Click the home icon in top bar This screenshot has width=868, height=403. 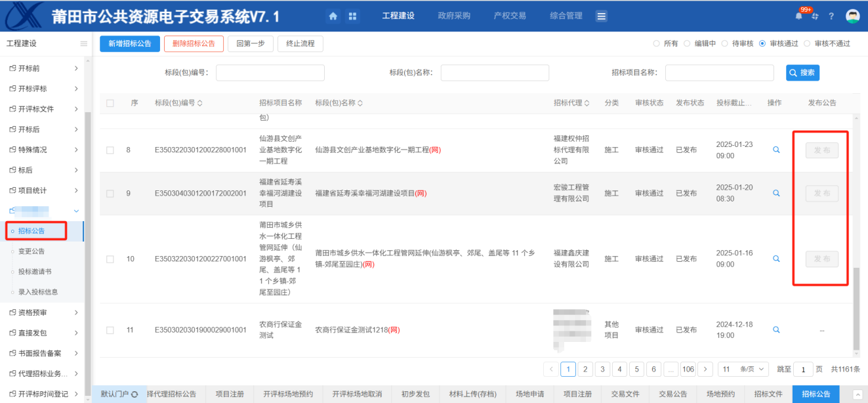333,16
